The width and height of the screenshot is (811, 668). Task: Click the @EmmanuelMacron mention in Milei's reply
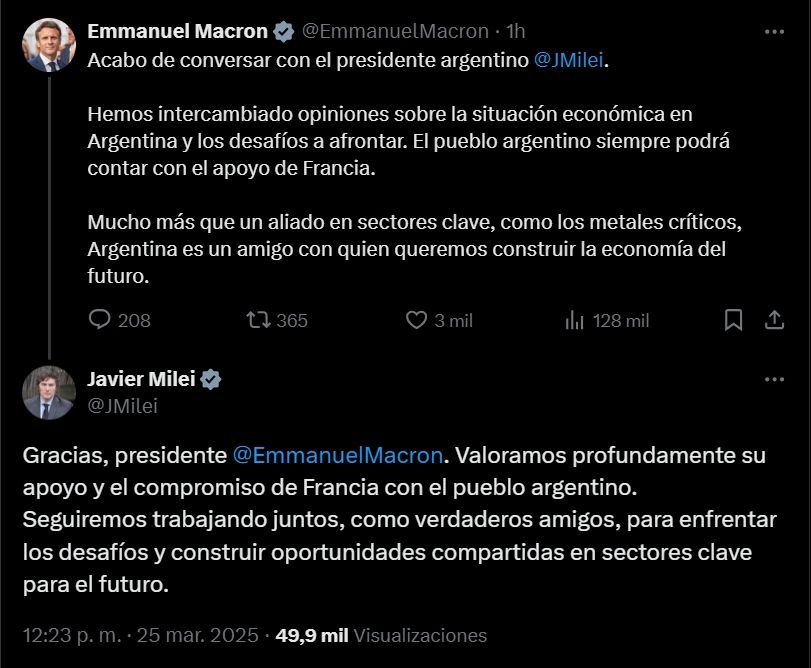337,455
